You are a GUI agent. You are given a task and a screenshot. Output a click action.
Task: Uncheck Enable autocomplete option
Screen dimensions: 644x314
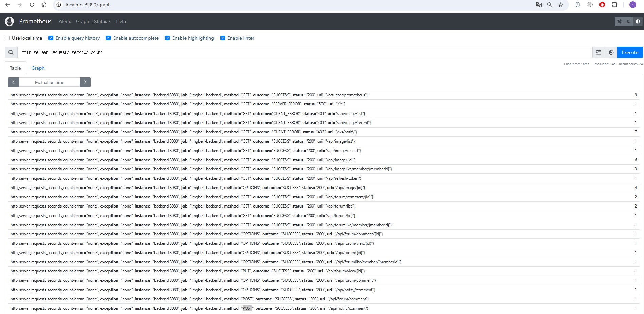108,38
